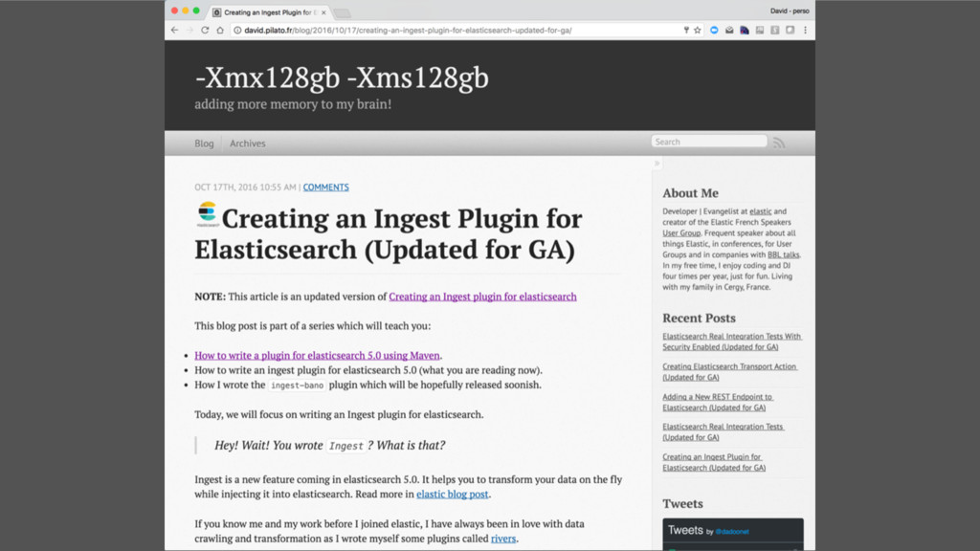
Task: Show site info icon in address bar
Action: (x=237, y=30)
